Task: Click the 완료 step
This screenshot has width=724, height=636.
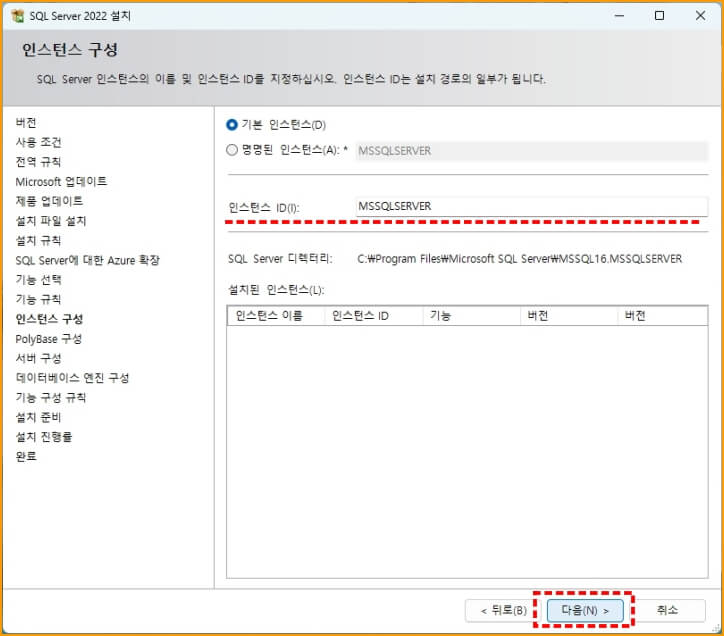Action: point(26,456)
